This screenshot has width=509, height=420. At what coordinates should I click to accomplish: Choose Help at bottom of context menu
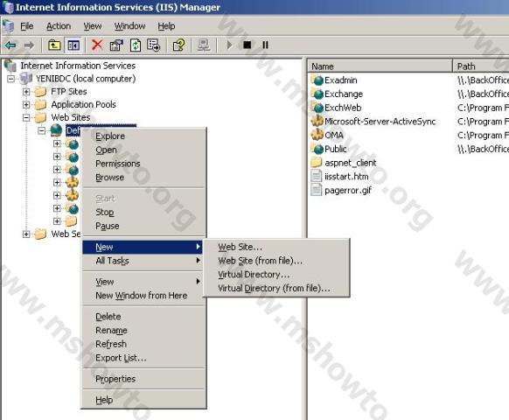(x=143, y=400)
